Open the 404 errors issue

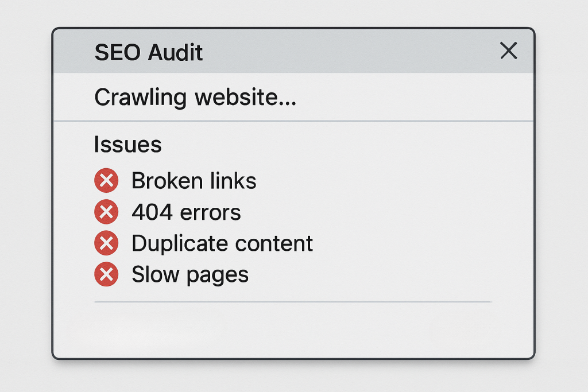tap(186, 212)
